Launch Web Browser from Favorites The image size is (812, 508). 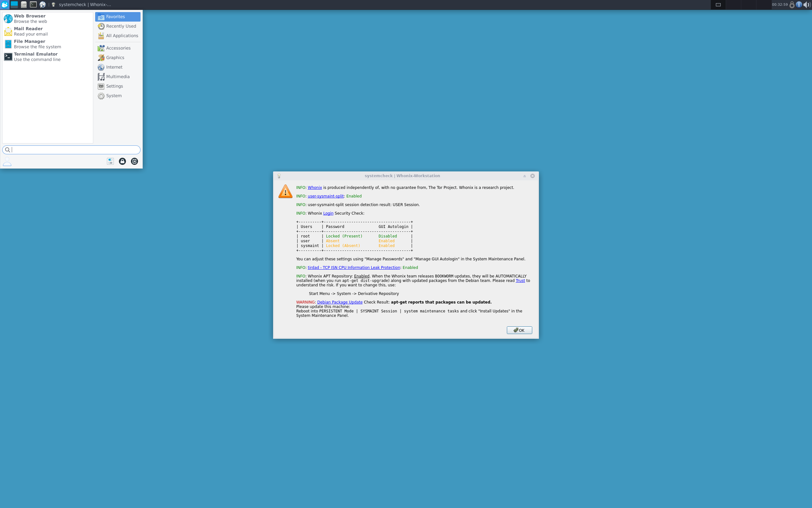click(x=48, y=19)
